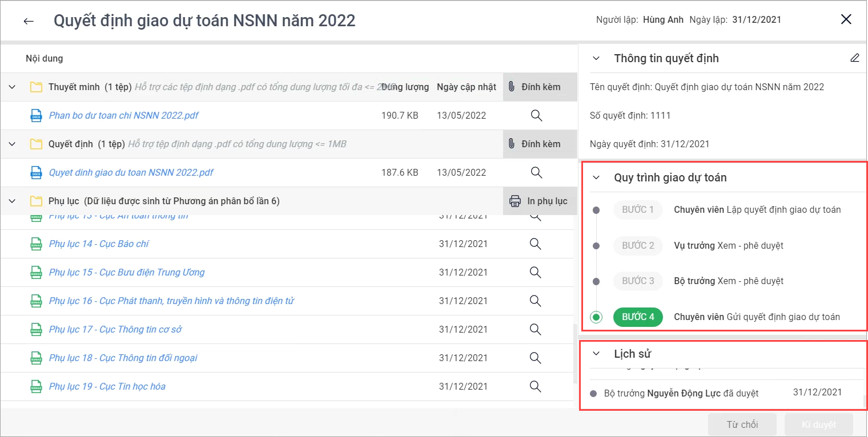868x437 pixels.
Task: Collapse the Phụ lục folder section
Action: [12, 201]
